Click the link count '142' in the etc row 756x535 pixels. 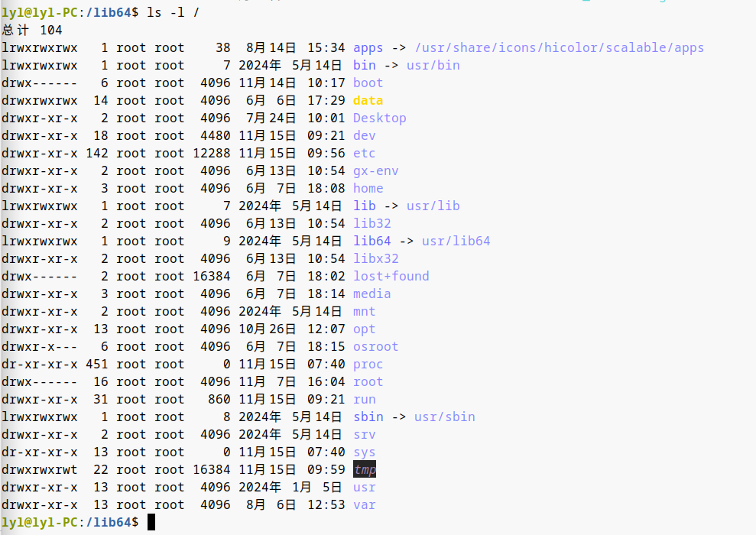[x=97, y=154]
